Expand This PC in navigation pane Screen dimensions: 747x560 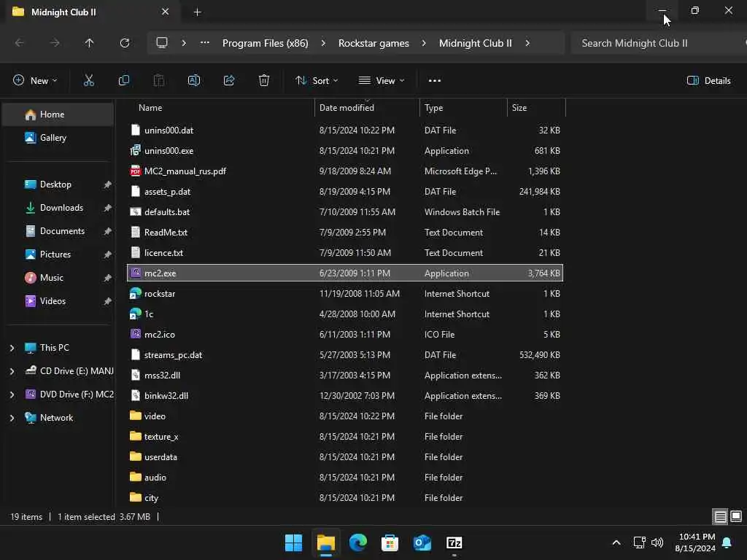(12, 348)
